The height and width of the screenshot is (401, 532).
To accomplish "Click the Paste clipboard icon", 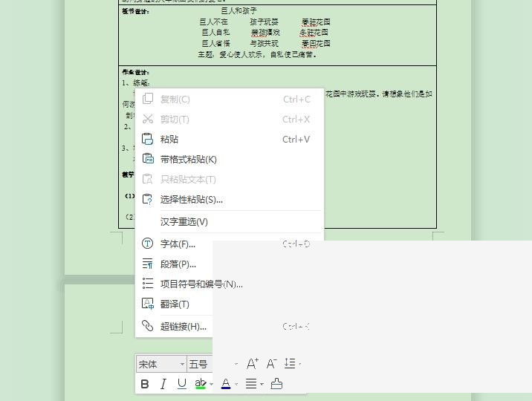I will 148,139.
